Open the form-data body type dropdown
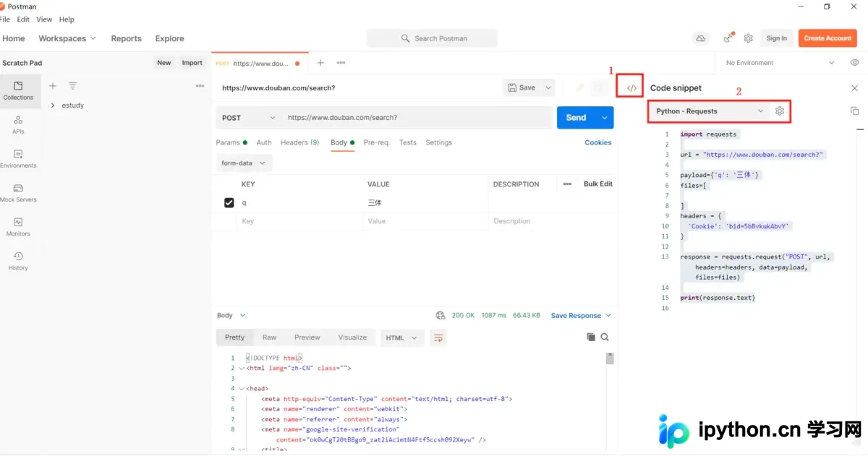 click(244, 163)
